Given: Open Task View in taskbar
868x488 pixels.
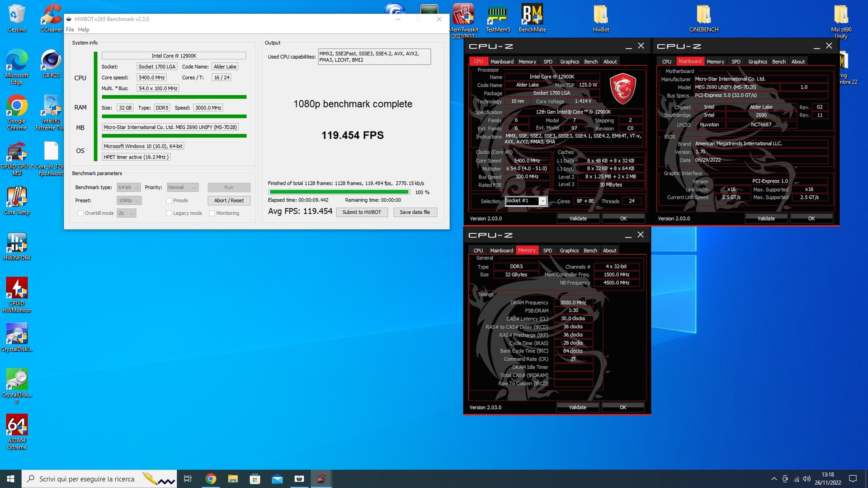Looking at the screenshot, I should (x=188, y=479).
